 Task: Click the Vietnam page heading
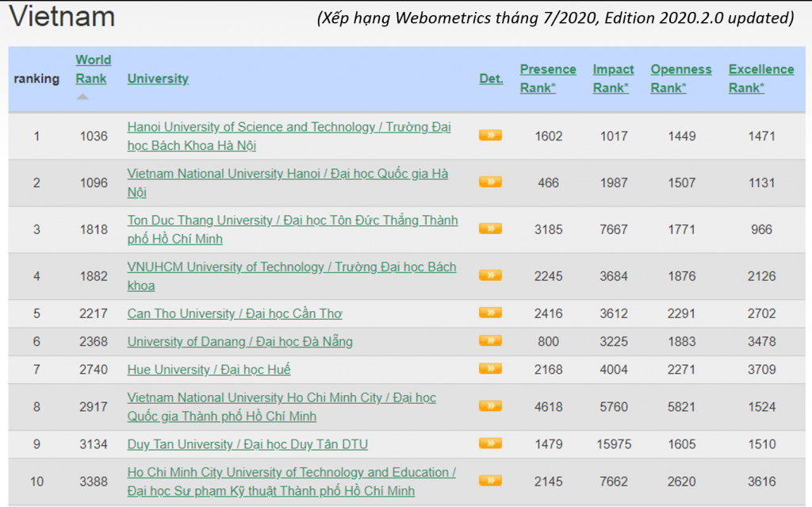tap(62, 17)
